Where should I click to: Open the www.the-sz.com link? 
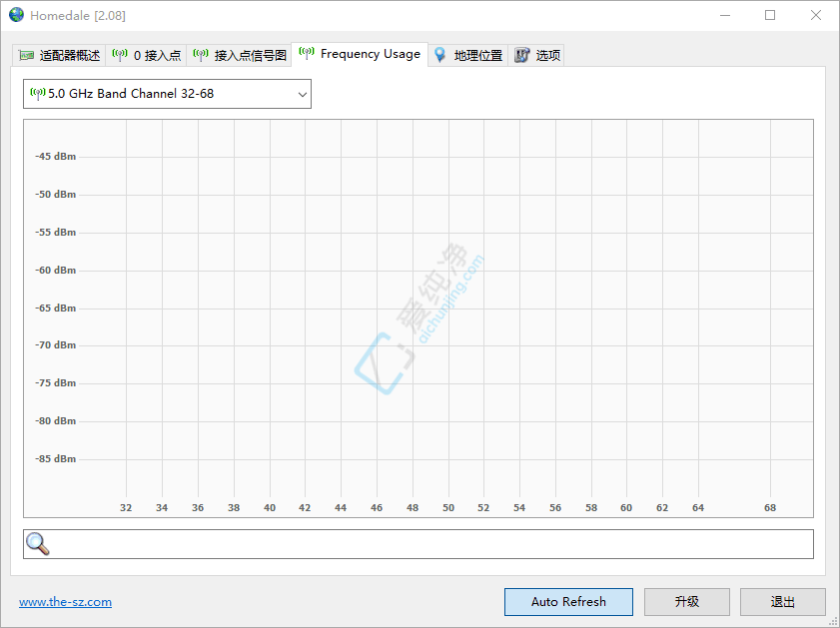(x=65, y=602)
